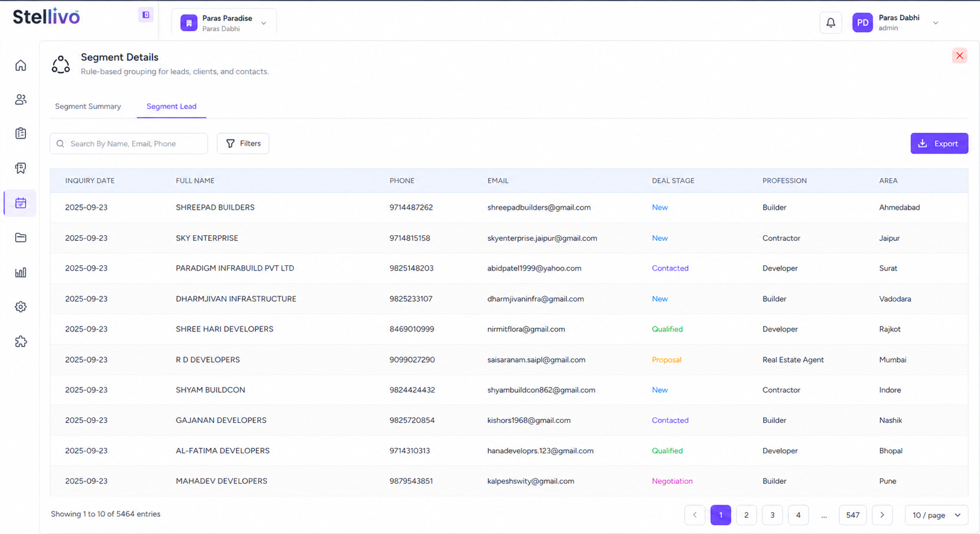Screen dimensions: 980x534
Task: Click the DEAL STAGE column header
Action: point(673,180)
